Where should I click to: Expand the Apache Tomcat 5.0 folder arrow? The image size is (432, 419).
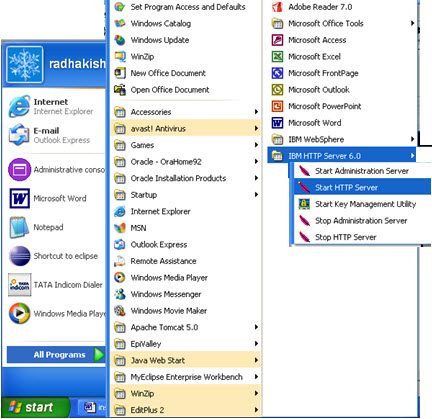(256, 327)
